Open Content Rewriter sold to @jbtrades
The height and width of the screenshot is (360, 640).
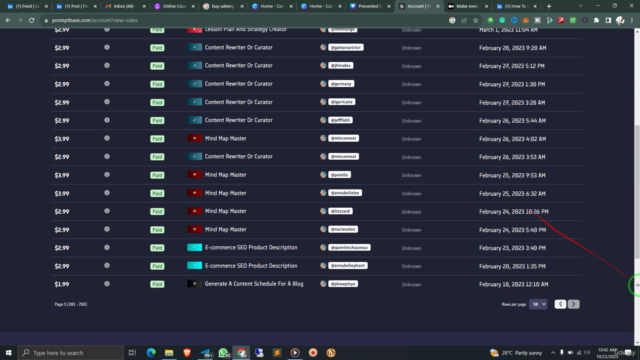click(238, 65)
